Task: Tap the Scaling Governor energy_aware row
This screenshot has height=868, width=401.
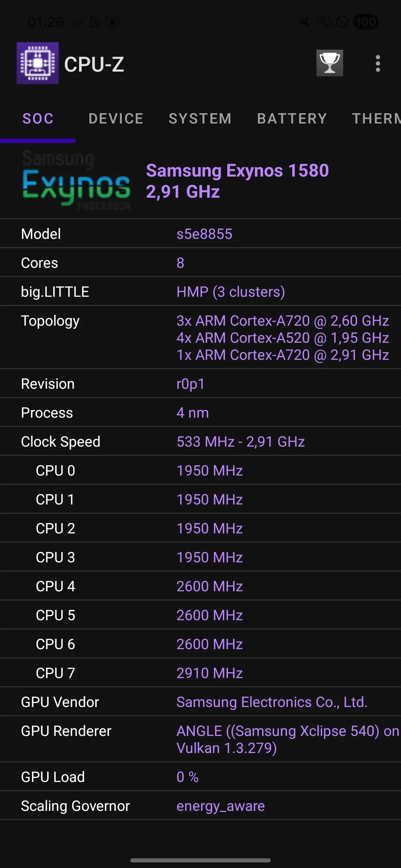Action: (x=200, y=806)
